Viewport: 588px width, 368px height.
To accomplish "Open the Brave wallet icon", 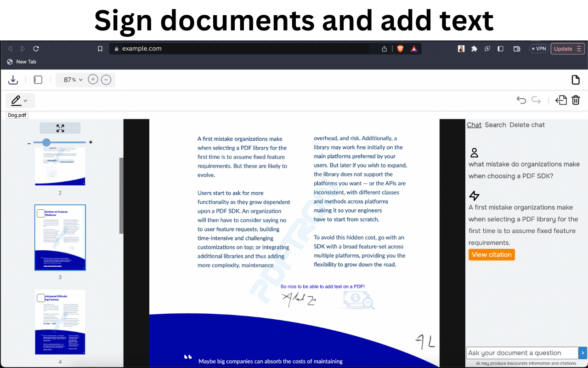I will coord(517,49).
